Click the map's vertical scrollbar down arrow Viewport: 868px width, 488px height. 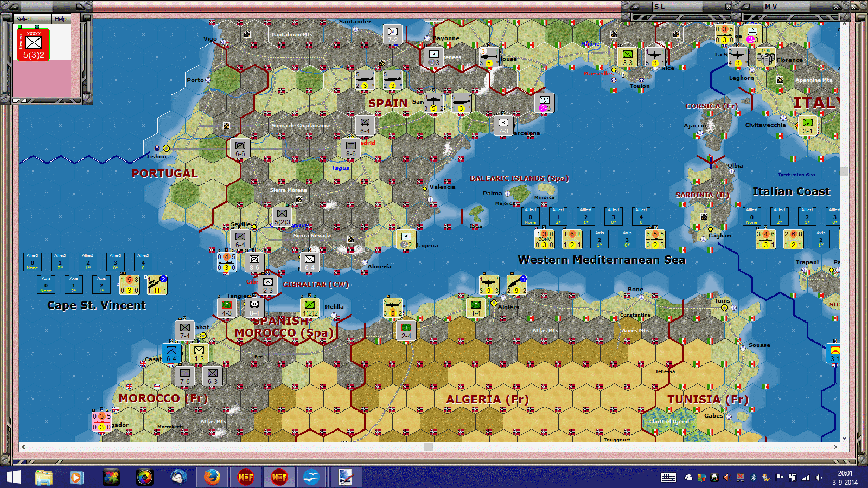(844, 438)
